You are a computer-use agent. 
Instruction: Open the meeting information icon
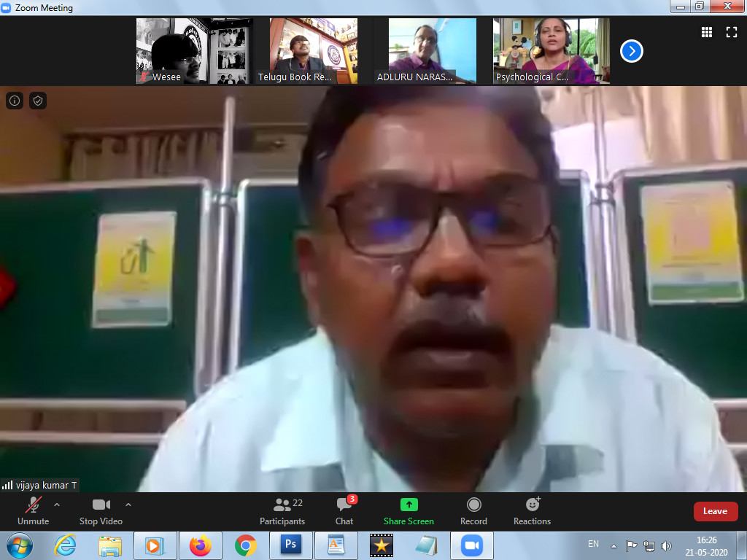[x=15, y=101]
